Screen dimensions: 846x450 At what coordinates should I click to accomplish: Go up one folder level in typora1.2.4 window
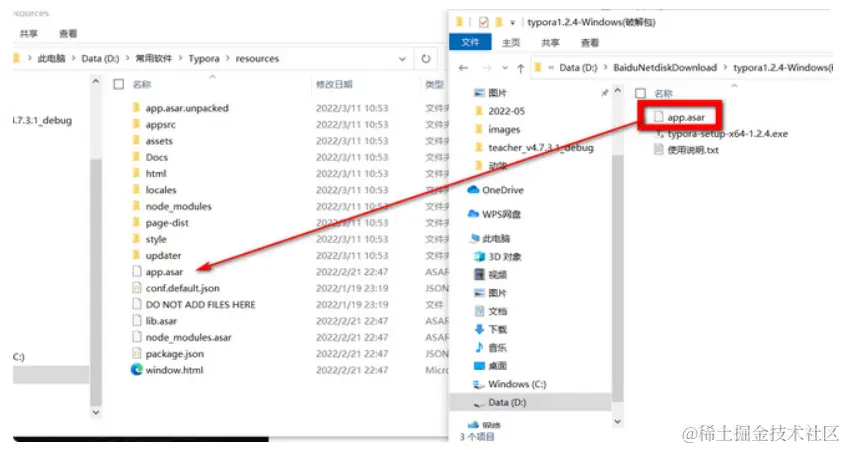(x=521, y=68)
